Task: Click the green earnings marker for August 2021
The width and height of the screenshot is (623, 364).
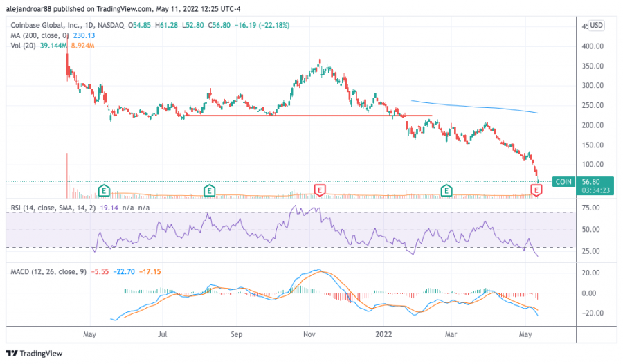Action: click(x=209, y=191)
